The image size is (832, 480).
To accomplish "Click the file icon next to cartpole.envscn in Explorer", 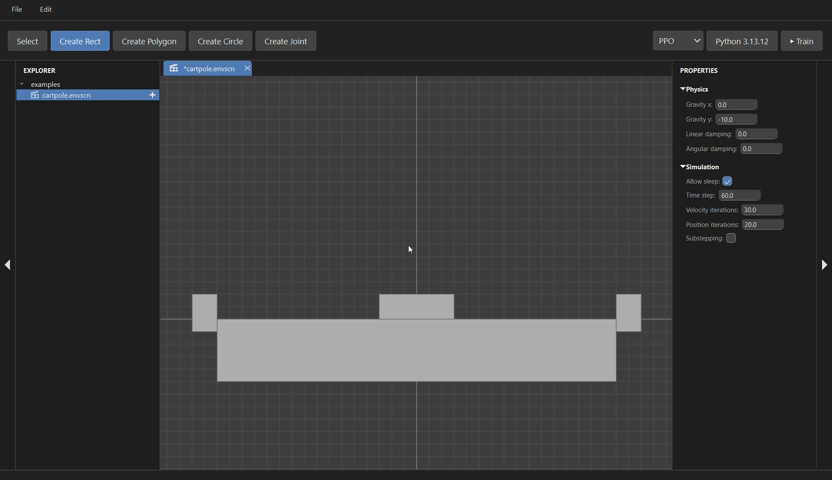I will 35,95.
